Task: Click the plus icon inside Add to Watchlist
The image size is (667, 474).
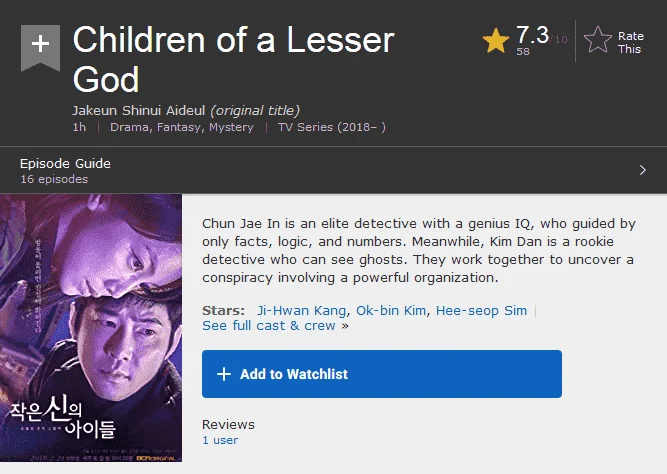Action: [224, 374]
